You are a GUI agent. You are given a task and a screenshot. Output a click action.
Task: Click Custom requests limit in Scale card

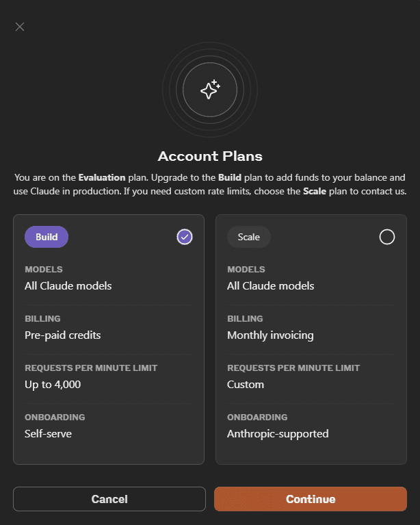pos(246,384)
